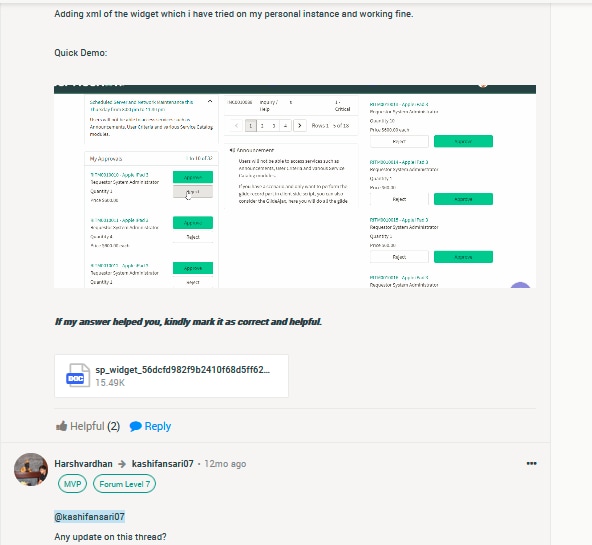Open the Quick Demo screenshot image
The width and height of the screenshot is (592, 545).
click(295, 186)
